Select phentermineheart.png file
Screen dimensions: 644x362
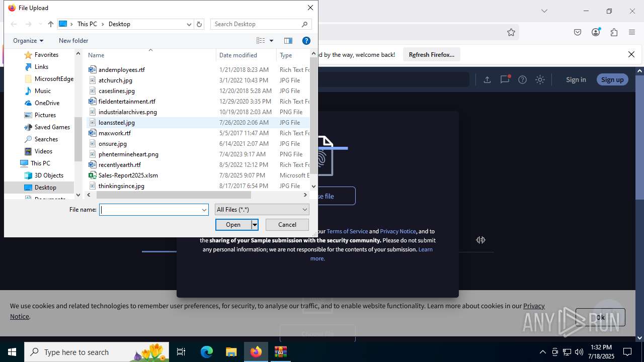click(128, 154)
